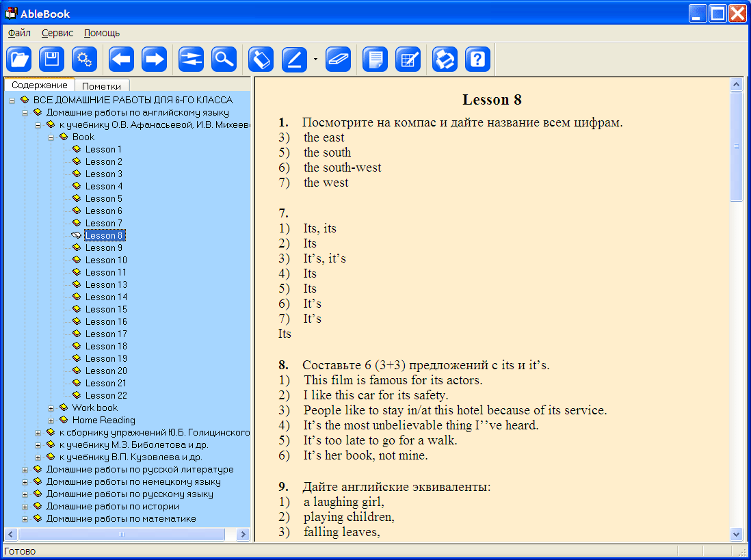Expand the Work book tree node
This screenshot has height=560, width=751.
point(51,408)
